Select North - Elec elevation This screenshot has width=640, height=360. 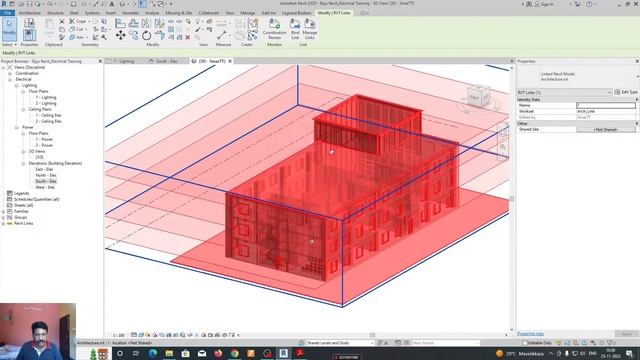pos(46,175)
